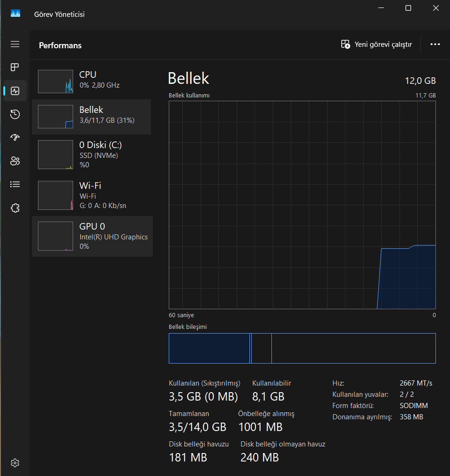Open the Details list icon
This screenshot has width=450, height=476.
[15, 184]
